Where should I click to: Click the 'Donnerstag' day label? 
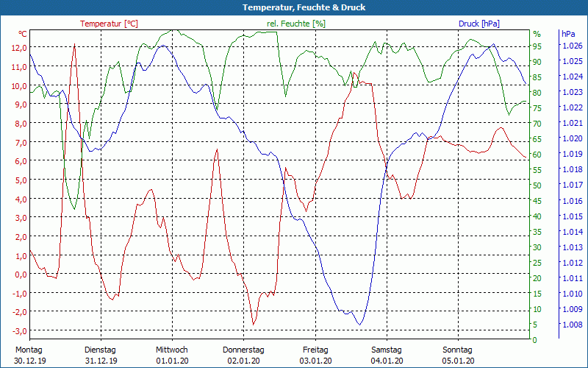click(x=243, y=350)
